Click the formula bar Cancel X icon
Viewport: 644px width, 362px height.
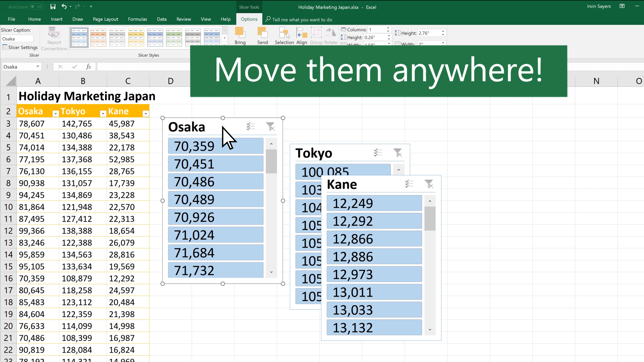(x=60, y=67)
